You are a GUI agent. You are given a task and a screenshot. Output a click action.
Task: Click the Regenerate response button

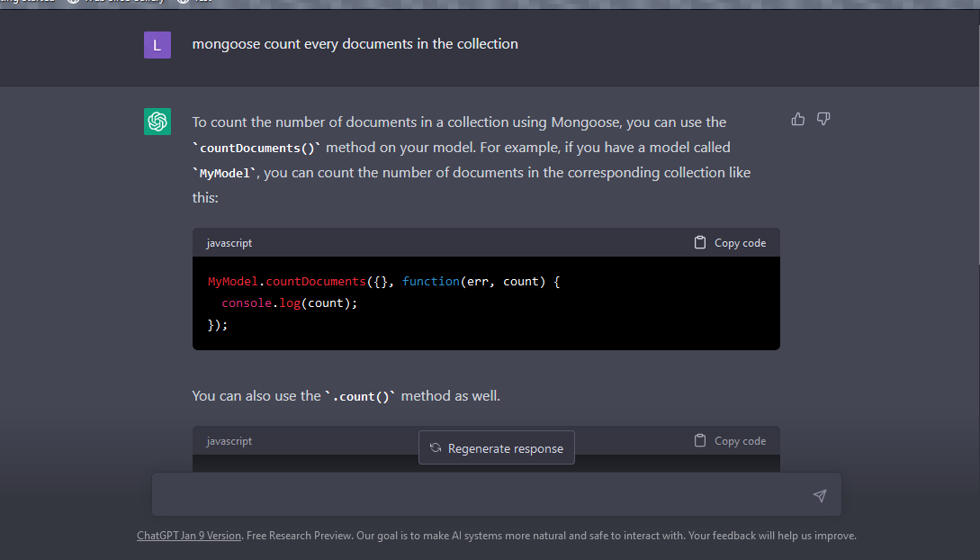(x=496, y=448)
